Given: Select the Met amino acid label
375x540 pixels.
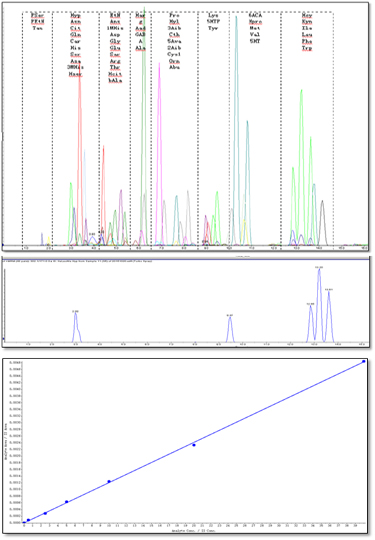Looking at the screenshot, I should pyautogui.click(x=255, y=28).
